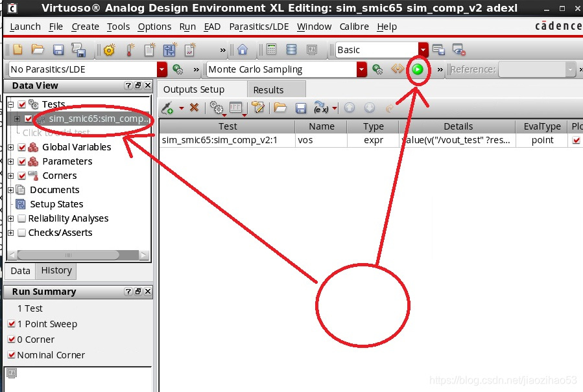Viewport: 583px width, 392px height.
Task: Toggle the Global Variables checkbox
Action: tap(21, 147)
